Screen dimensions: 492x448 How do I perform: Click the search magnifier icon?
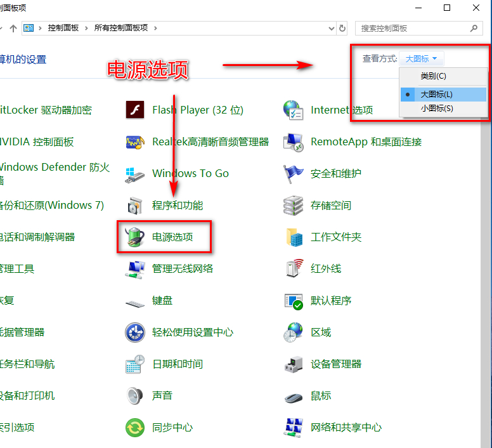click(x=474, y=29)
